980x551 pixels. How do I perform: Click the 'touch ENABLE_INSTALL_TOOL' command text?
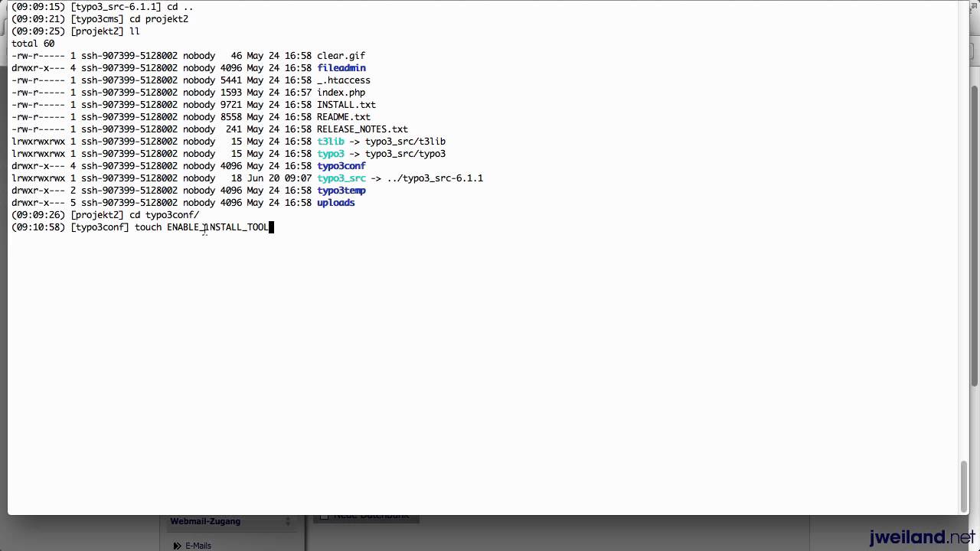[202, 227]
